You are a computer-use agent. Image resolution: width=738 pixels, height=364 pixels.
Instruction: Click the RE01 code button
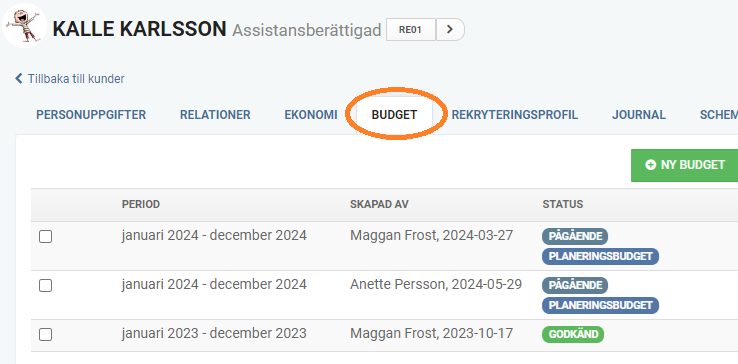tap(411, 30)
